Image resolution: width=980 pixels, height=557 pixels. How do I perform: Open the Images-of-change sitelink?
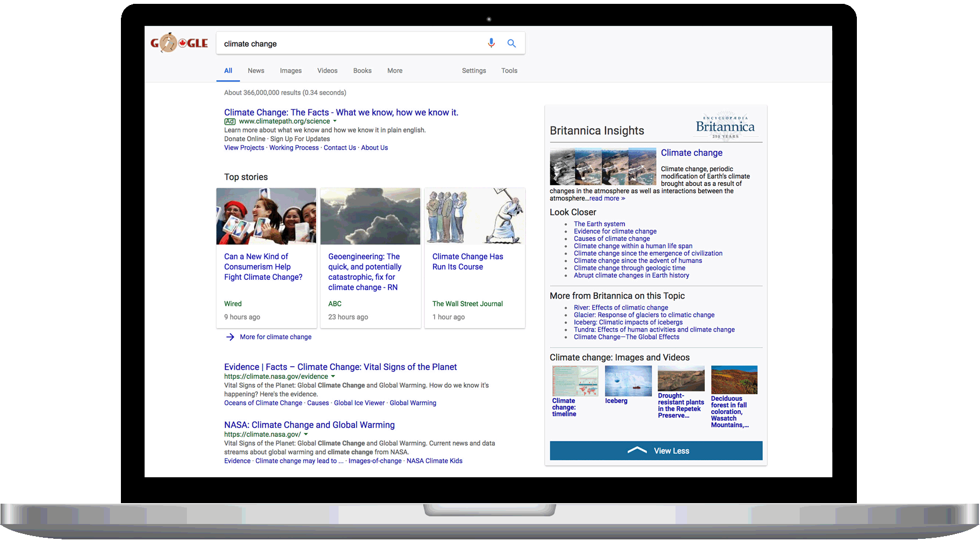click(x=375, y=461)
